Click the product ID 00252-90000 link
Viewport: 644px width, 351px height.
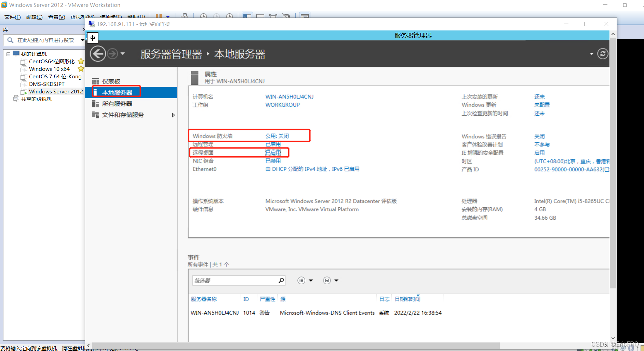tap(572, 169)
